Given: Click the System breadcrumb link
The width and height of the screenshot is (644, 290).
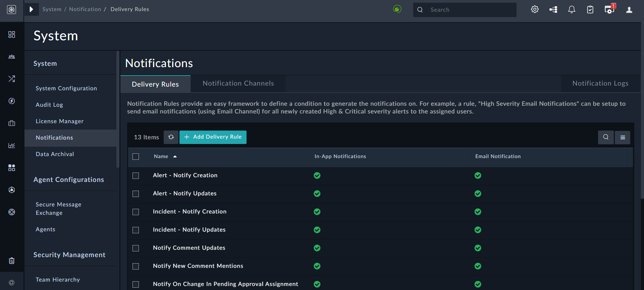Looking at the screenshot, I should pyautogui.click(x=52, y=9).
